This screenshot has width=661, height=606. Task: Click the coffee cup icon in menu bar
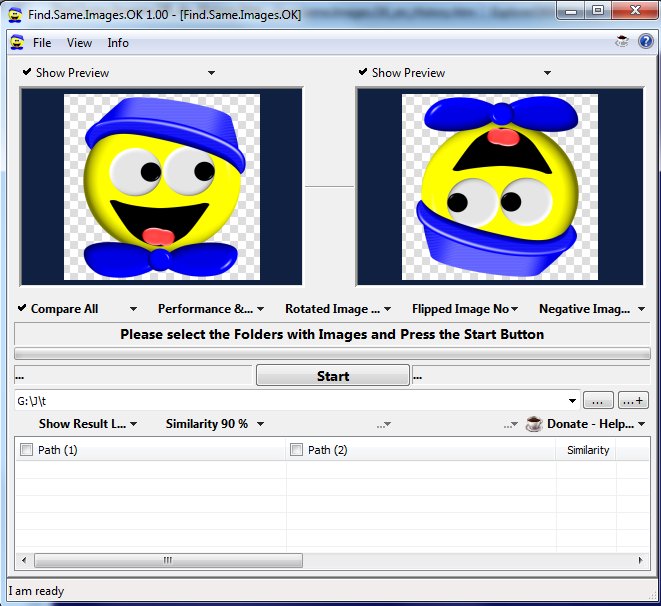point(622,42)
